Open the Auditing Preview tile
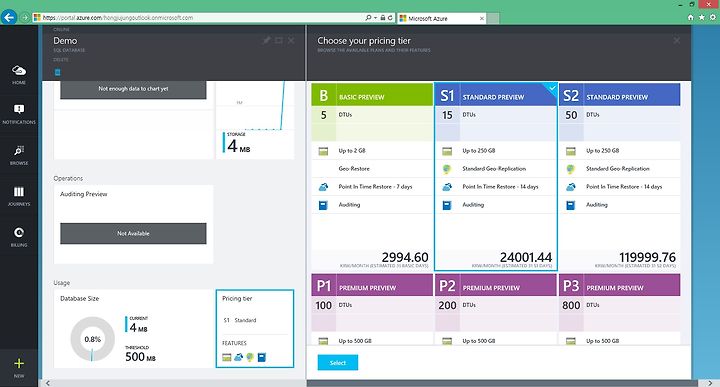This screenshot has height=387, width=720. 133,224
